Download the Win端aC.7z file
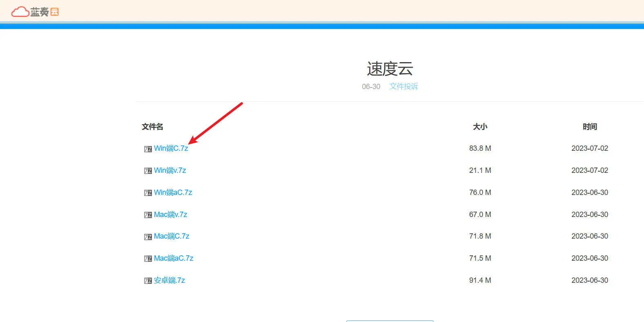The height and width of the screenshot is (322, 644). [173, 192]
